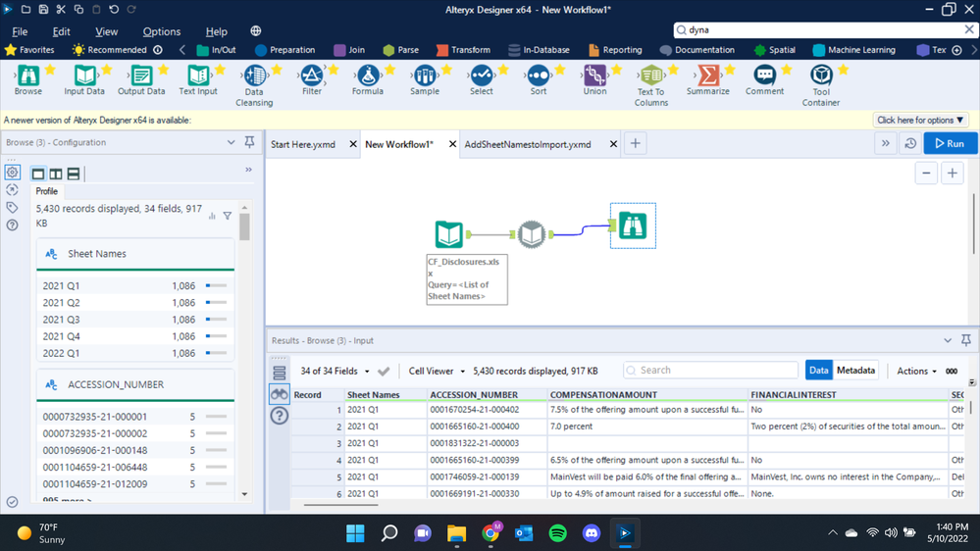Add a new workflow tab
The width and height of the screenshot is (980, 551).
635,144
